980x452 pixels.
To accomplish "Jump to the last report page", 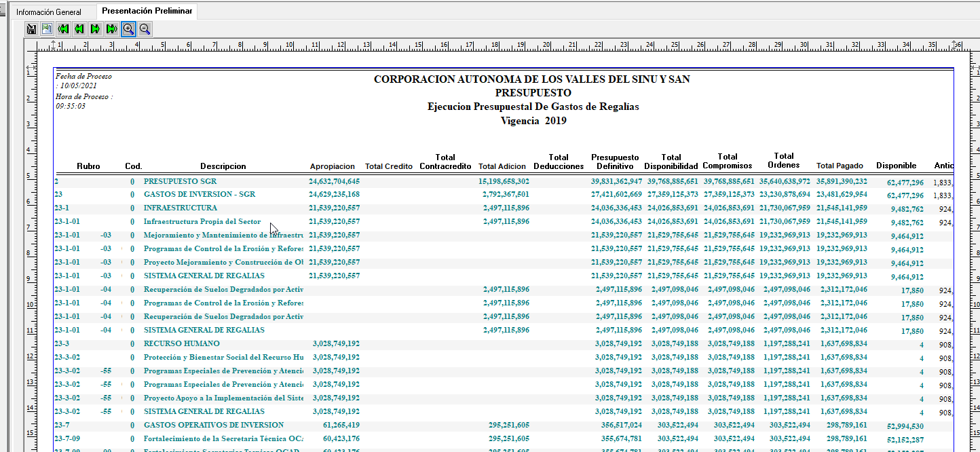I will [x=112, y=29].
